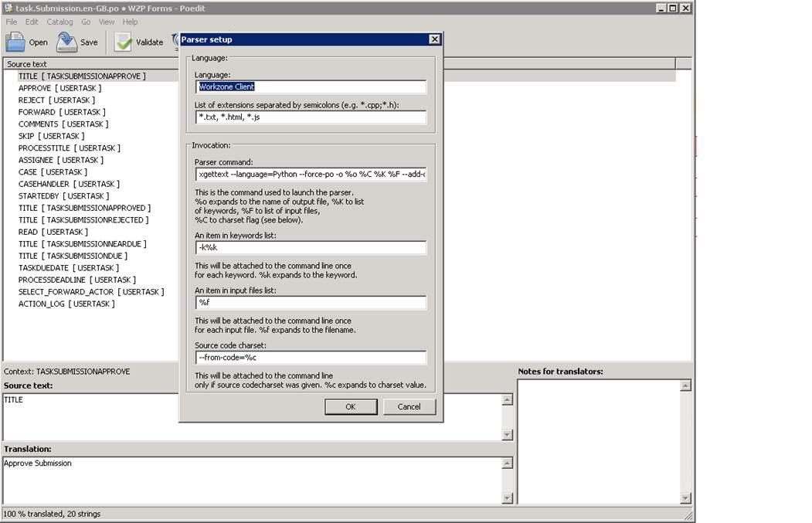Screen dimensions: 812x523
Task: Click the Save catalog toolbar icon
Action: pos(66,42)
